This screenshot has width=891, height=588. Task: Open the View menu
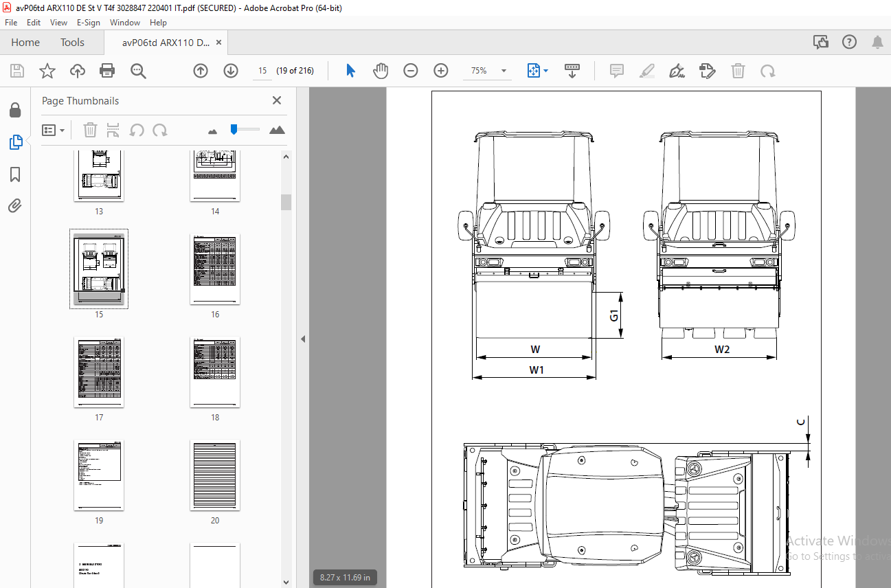click(58, 23)
